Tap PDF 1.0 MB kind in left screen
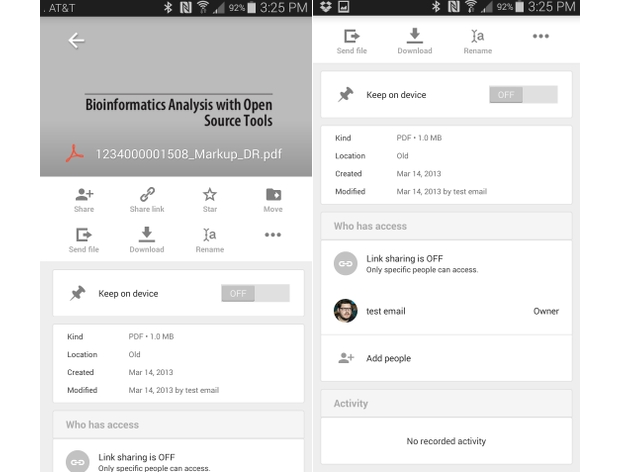 click(151, 336)
